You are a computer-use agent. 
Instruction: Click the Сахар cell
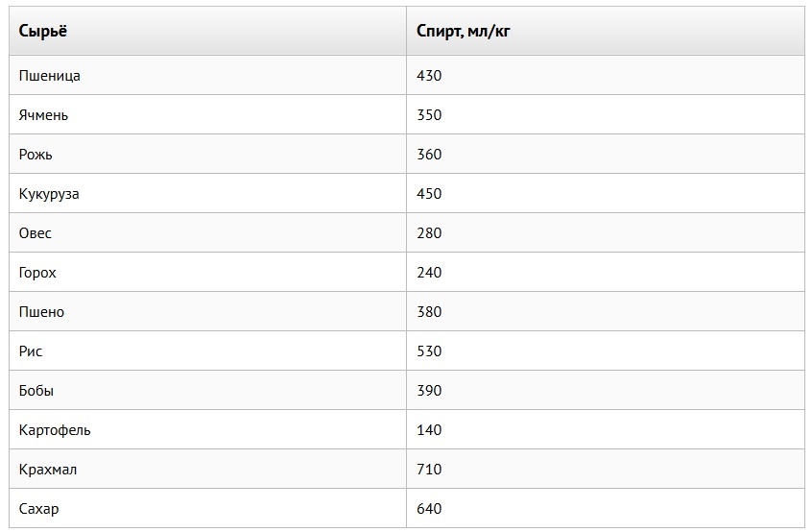39,509
